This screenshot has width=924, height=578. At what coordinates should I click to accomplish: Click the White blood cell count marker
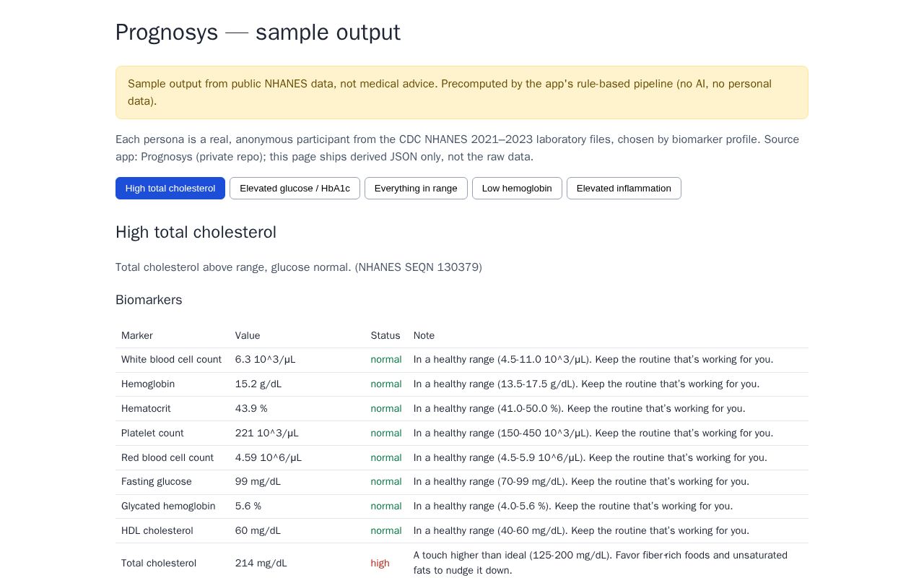pyautogui.click(x=171, y=360)
